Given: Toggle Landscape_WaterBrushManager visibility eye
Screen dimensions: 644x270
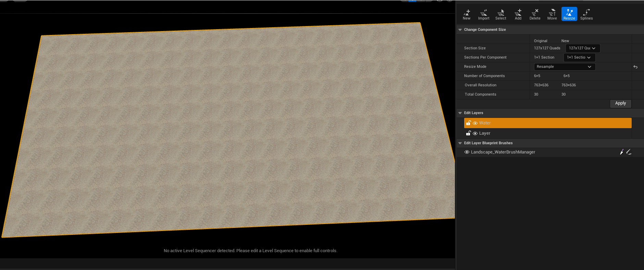Looking at the screenshot, I should tap(467, 152).
